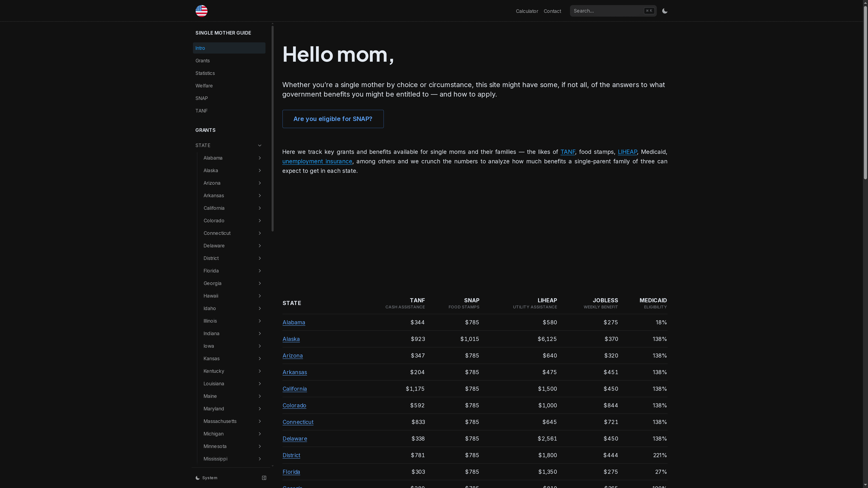Click the 'Are you eligible for SNAP?' button
The height and width of the screenshot is (488, 868).
(333, 119)
